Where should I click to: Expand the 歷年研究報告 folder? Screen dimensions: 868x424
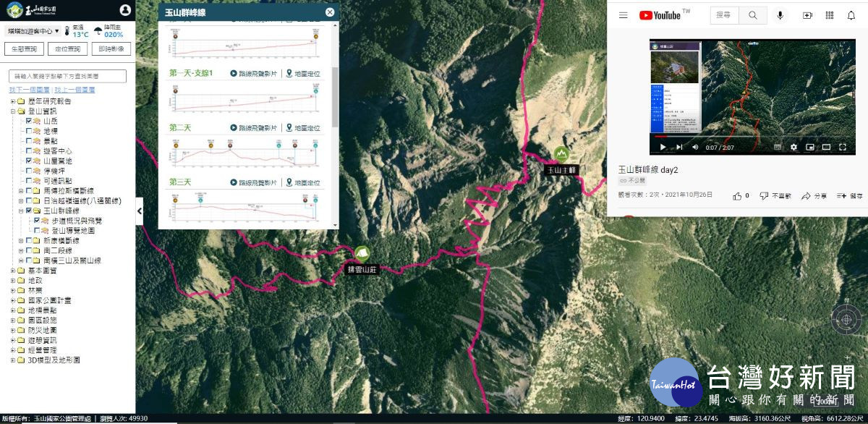pos(12,101)
